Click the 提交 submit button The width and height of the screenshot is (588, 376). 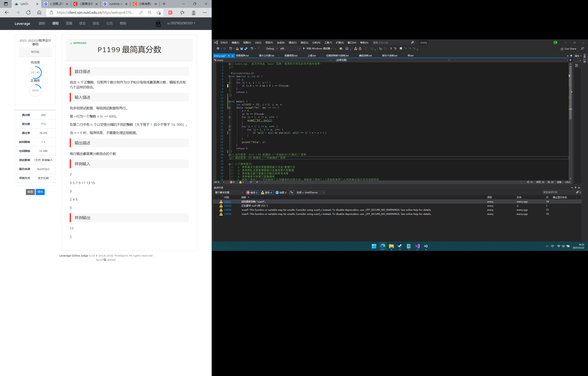pos(40,192)
